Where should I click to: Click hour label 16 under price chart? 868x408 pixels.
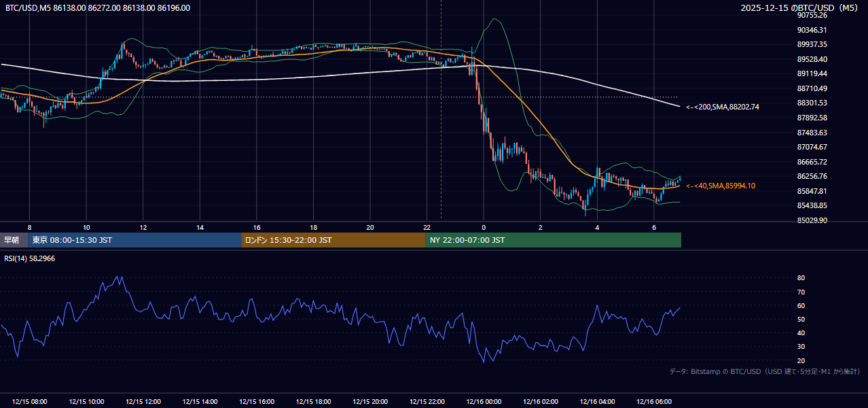(x=257, y=227)
